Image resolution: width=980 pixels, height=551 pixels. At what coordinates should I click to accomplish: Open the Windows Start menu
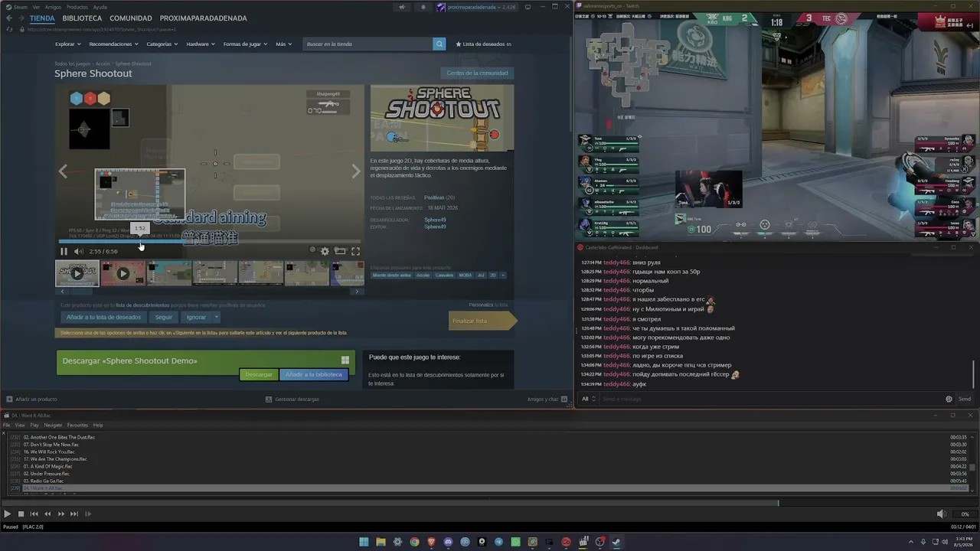364,542
